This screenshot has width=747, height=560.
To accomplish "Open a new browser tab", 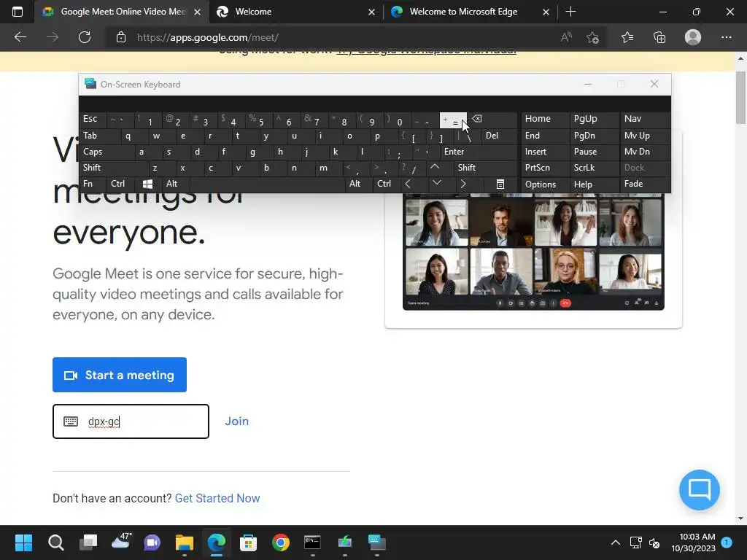I will (x=570, y=12).
